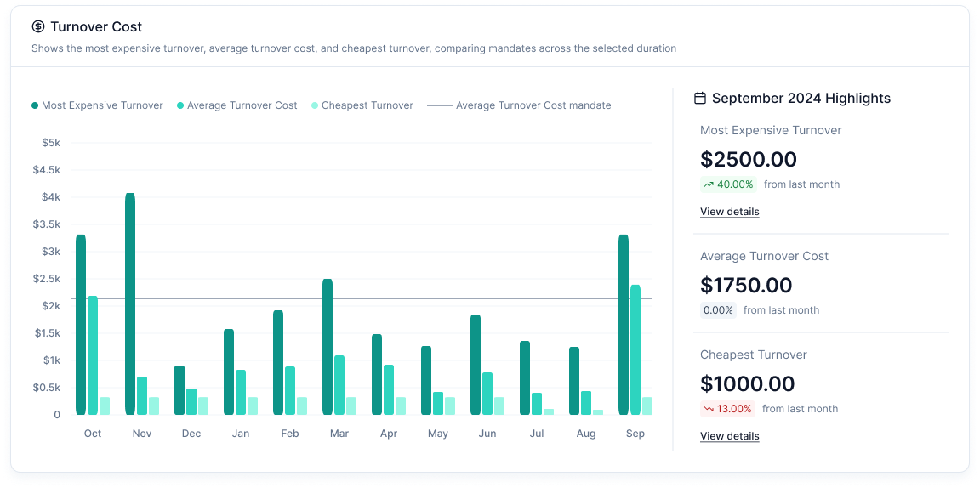
Task: Open View details under Most Expensive Turnover
Action: point(729,212)
